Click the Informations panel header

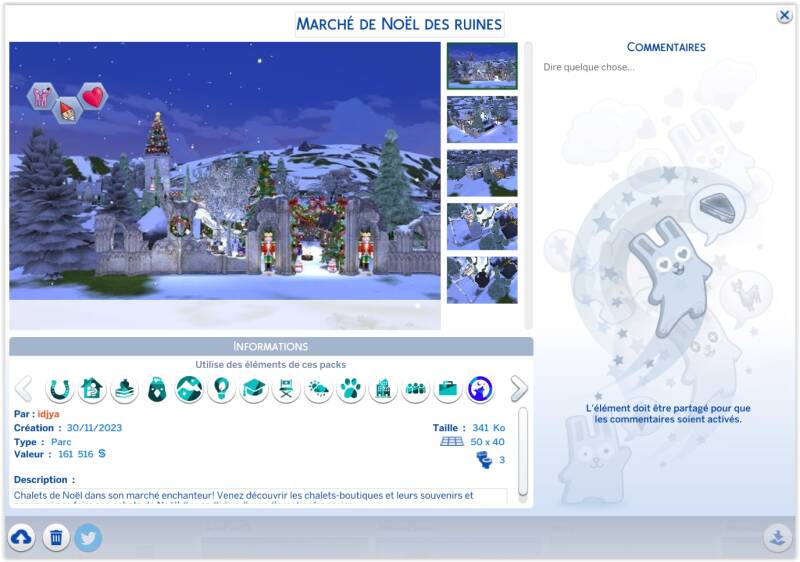pyautogui.click(x=271, y=346)
